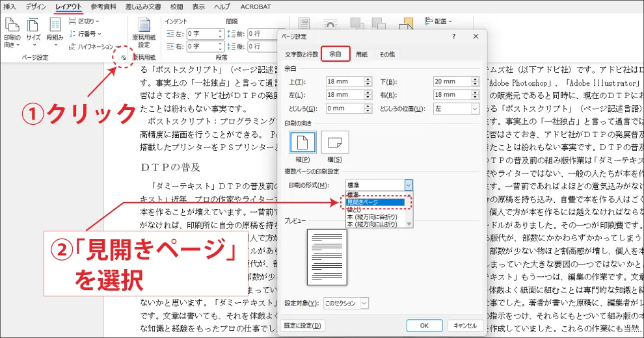Choose 本 (縦方向に山折り) option
644x338 pixels.
point(376,224)
